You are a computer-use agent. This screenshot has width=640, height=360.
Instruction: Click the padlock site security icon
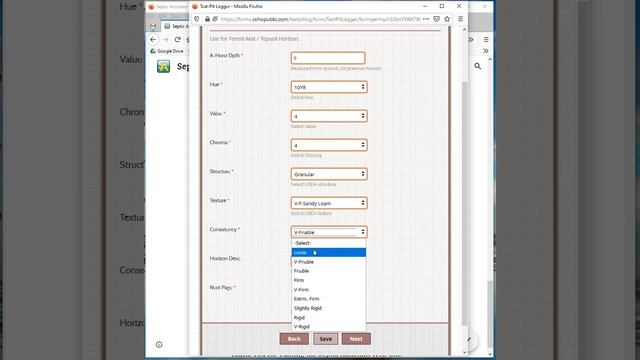point(207,19)
